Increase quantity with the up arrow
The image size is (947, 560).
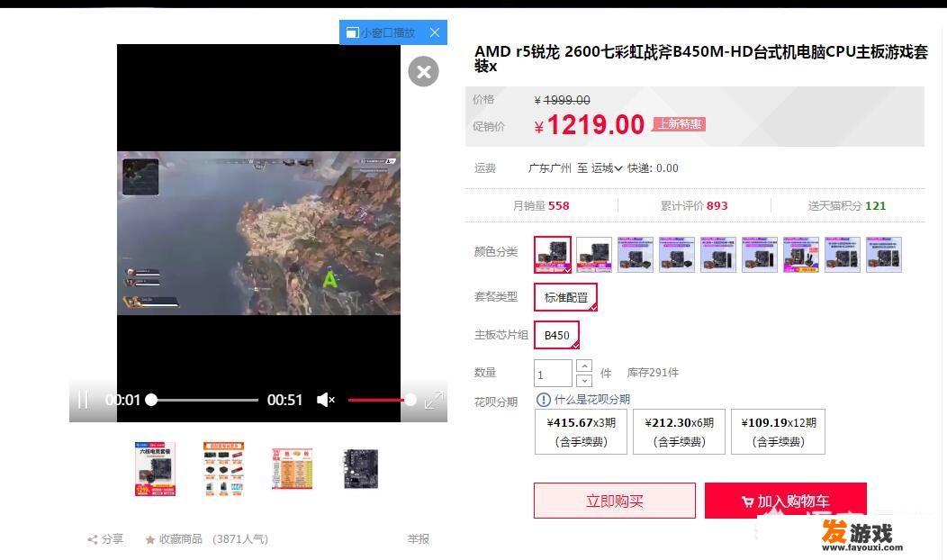pyautogui.click(x=584, y=366)
